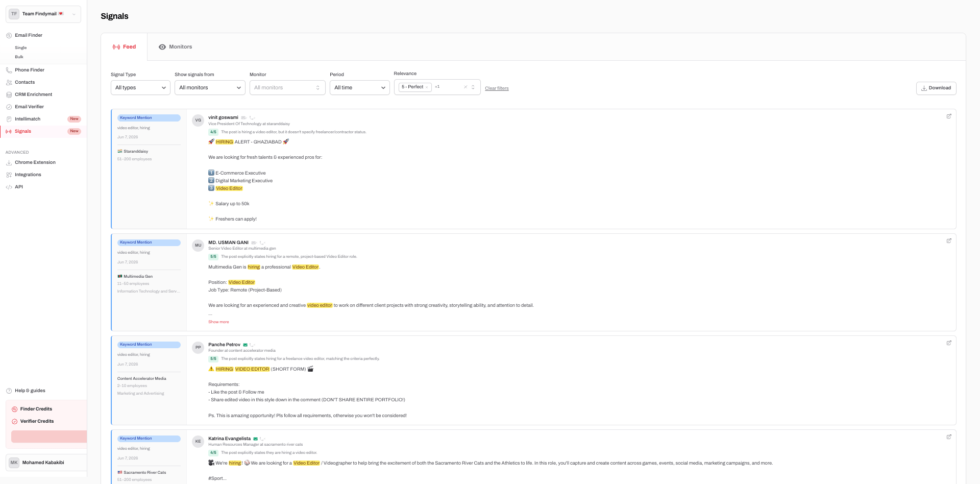Click the Content Accelerator Media company name
Screen dimensions: 980x484
142,378
